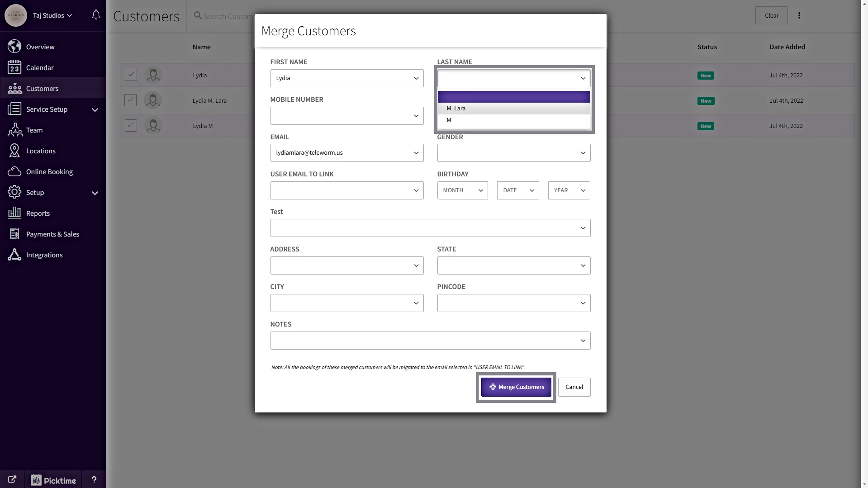Click the Calendar icon in sidebar

[14, 67]
